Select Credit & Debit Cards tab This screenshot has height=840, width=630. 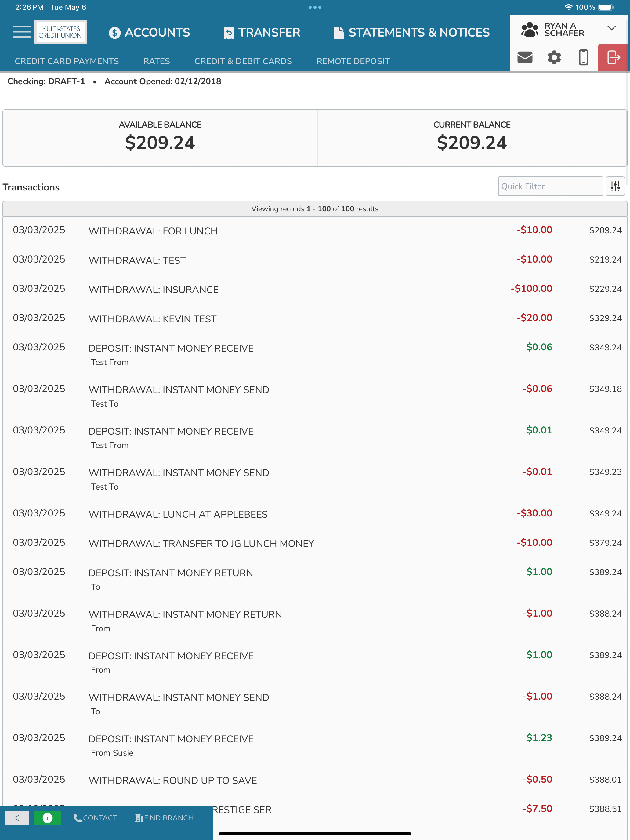pos(243,61)
